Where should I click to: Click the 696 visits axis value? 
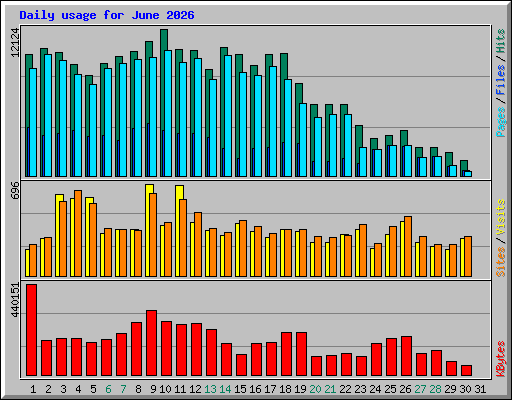point(15,190)
